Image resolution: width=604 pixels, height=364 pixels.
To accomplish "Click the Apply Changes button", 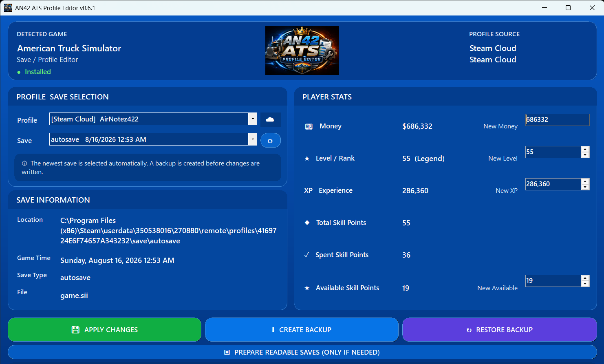I will point(105,330).
